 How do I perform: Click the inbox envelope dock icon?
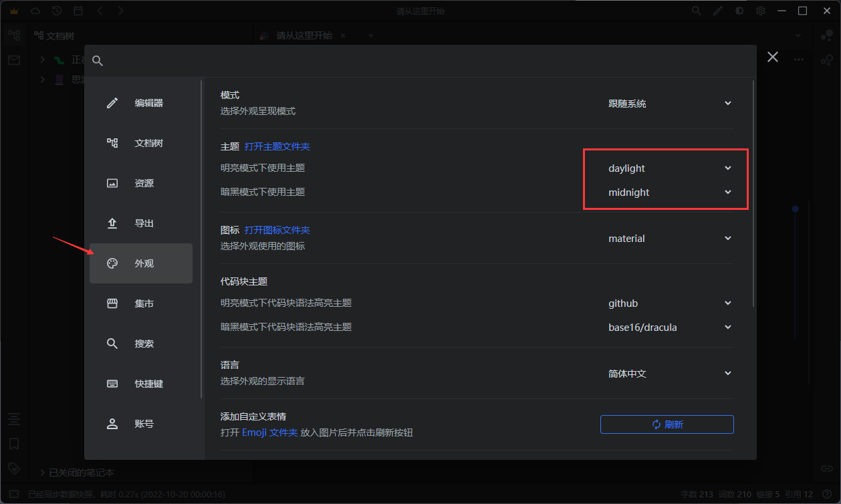(14, 60)
